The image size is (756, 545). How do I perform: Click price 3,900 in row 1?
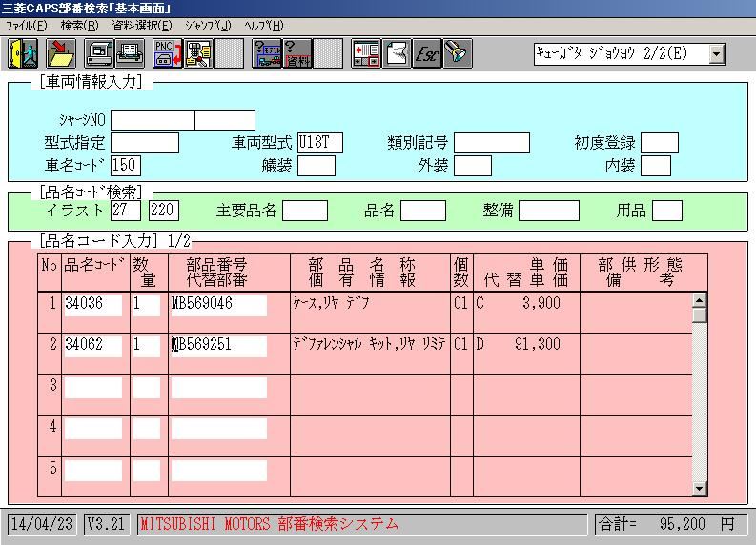pos(541,303)
